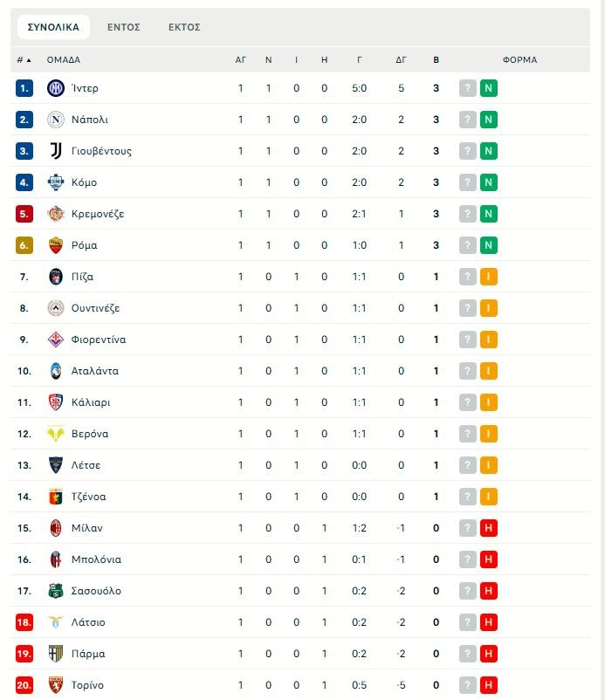Click the grey ? badge in Parma row
This screenshot has width=605, height=700.
tap(468, 654)
